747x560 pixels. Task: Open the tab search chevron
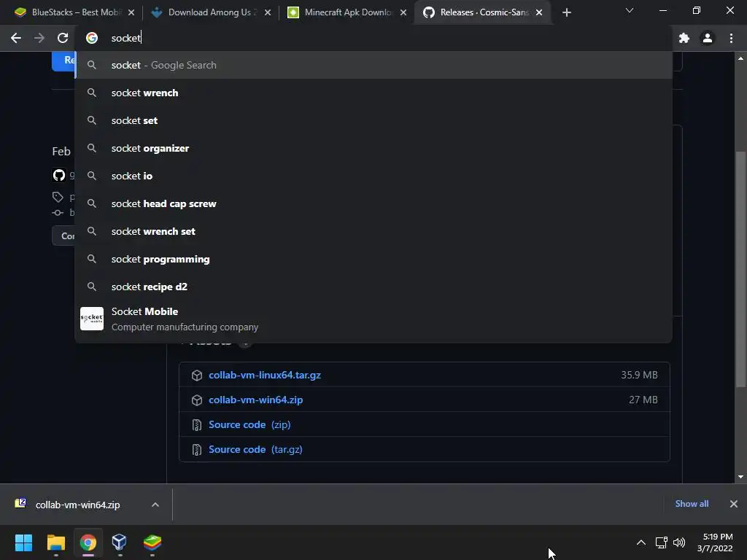(x=630, y=10)
